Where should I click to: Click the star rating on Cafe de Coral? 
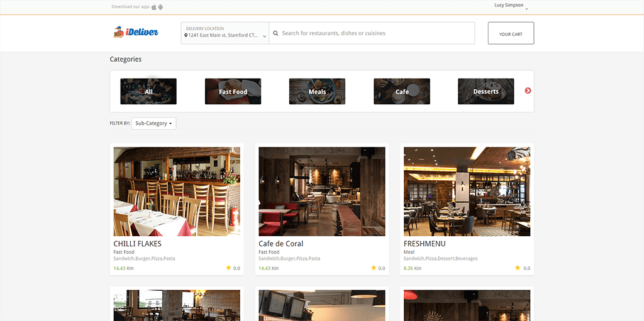coord(378,268)
